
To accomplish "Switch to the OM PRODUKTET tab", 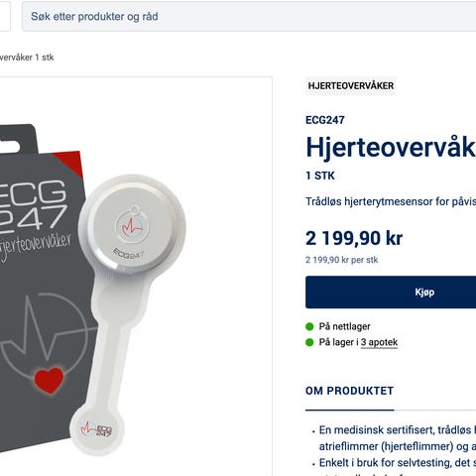I will 349,391.
